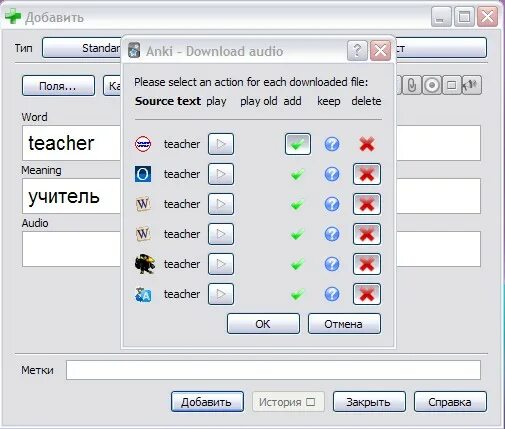Viewport: 505px width, 429px height.
Task: Select add for the translate icon row
Action: (297, 294)
